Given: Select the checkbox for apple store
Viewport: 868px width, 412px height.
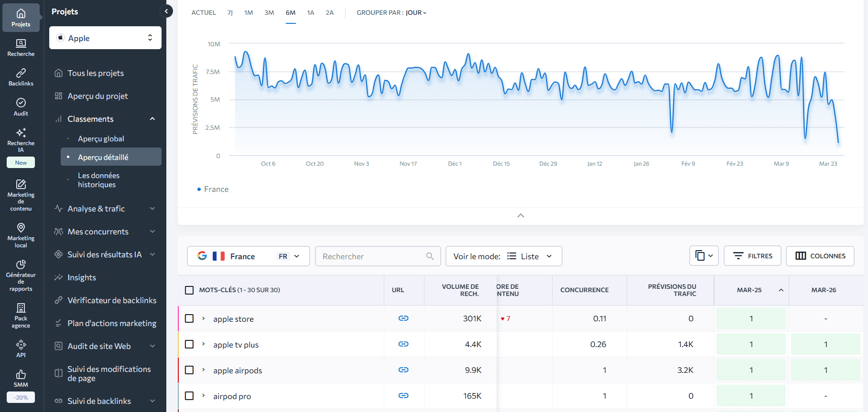Looking at the screenshot, I should coord(189,318).
